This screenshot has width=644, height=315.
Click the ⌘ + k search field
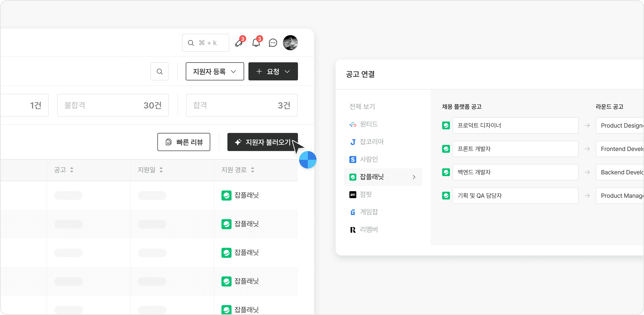point(206,43)
